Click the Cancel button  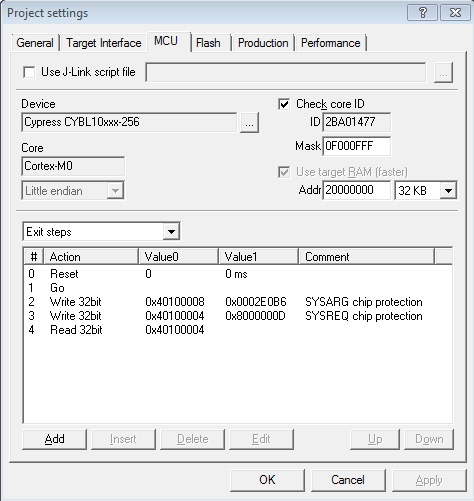348,480
